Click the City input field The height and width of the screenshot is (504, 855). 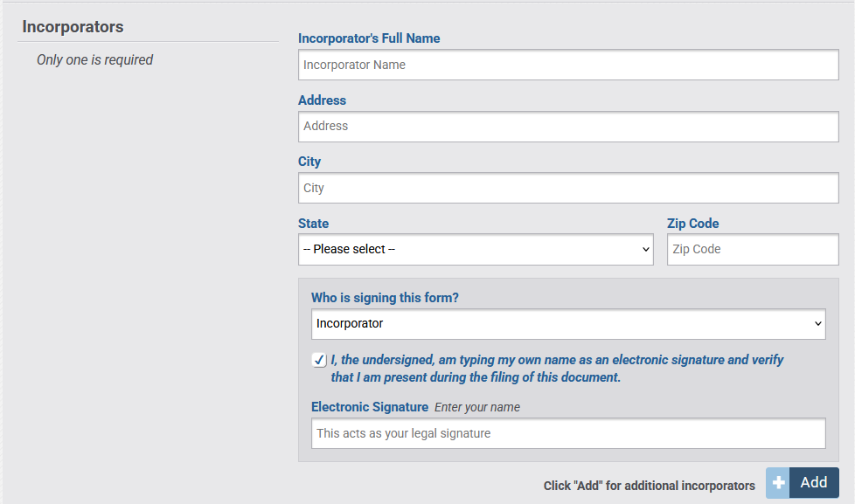point(568,188)
